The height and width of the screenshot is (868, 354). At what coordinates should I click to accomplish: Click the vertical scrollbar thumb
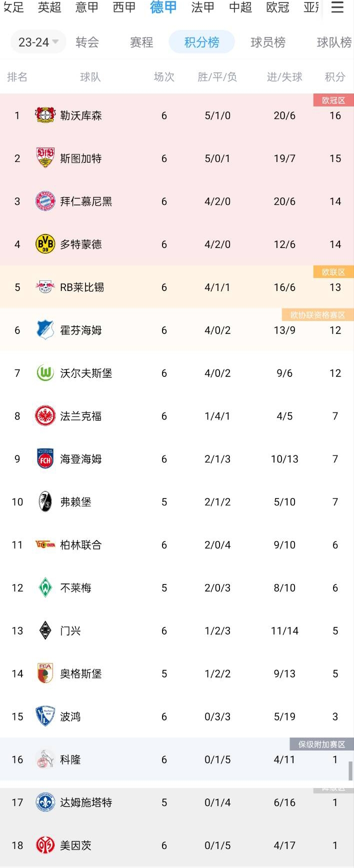pos(350,770)
